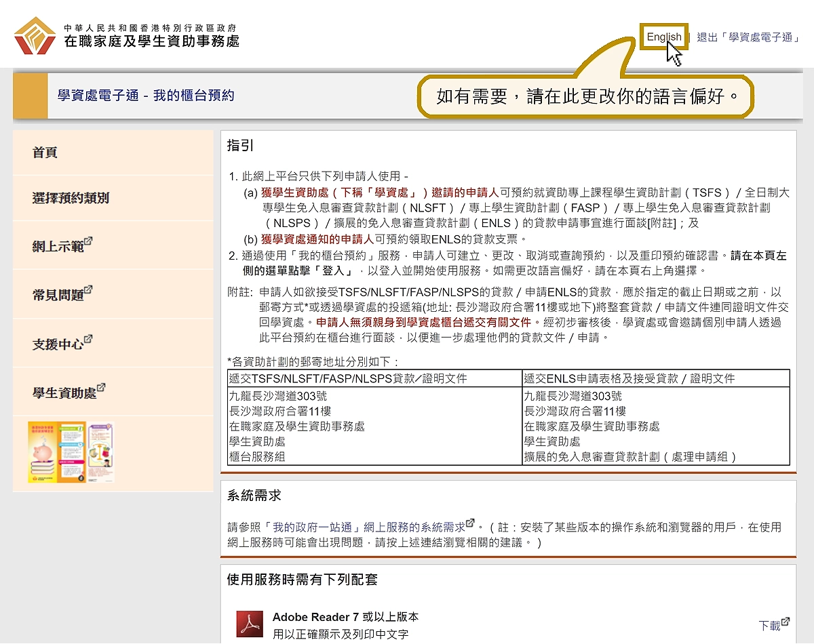This screenshot has width=814, height=644.
Task: Click external-link icon after 系統需求 link
Action: click(x=470, y=523)
